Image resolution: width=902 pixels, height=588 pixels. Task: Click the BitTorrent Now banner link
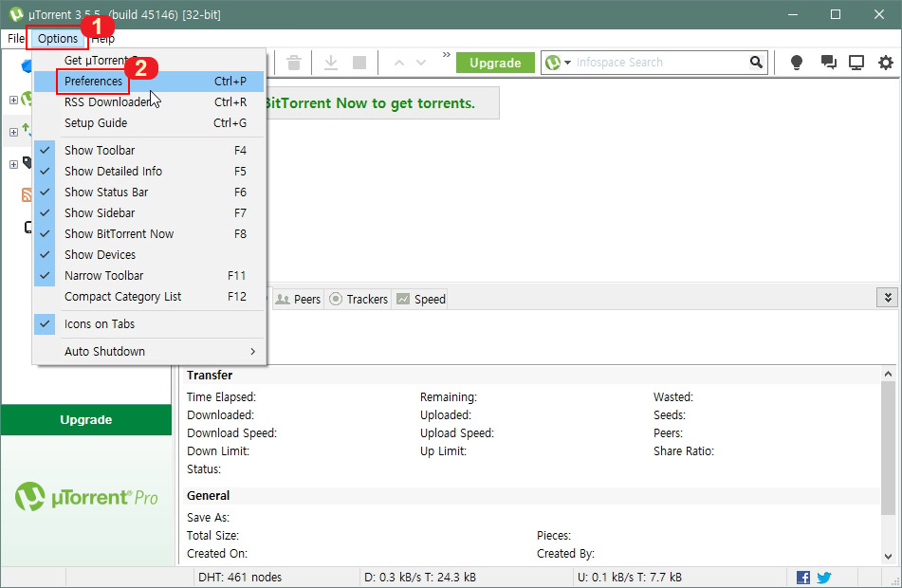pyautogui.click(x=369, y=103)
